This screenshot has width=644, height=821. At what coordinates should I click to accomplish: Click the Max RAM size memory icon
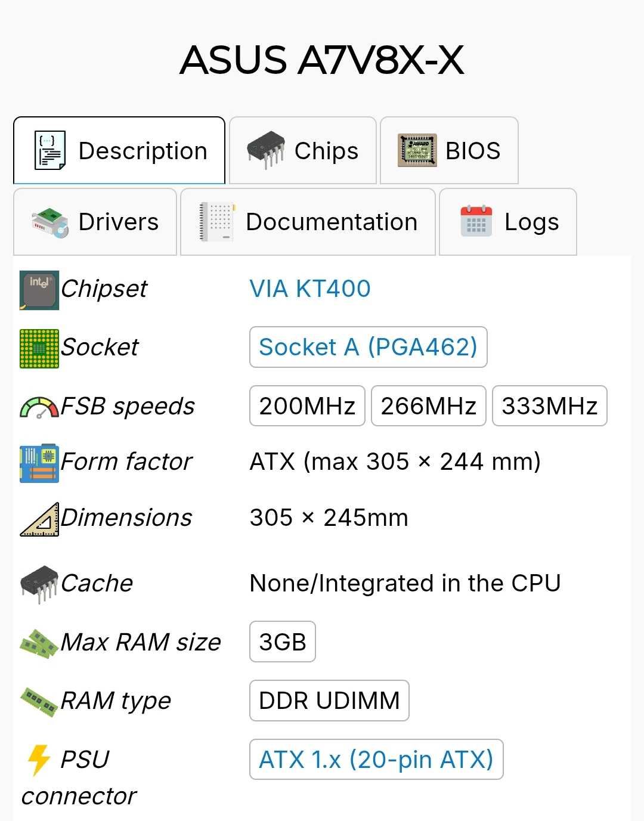39,644
